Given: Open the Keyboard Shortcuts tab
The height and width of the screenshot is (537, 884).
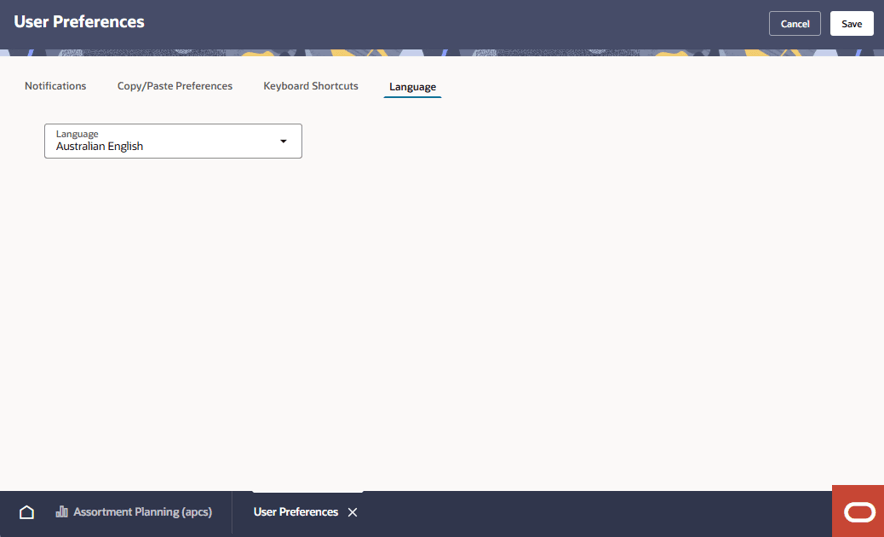Looking at the screenshot, I should click(311, 86).
